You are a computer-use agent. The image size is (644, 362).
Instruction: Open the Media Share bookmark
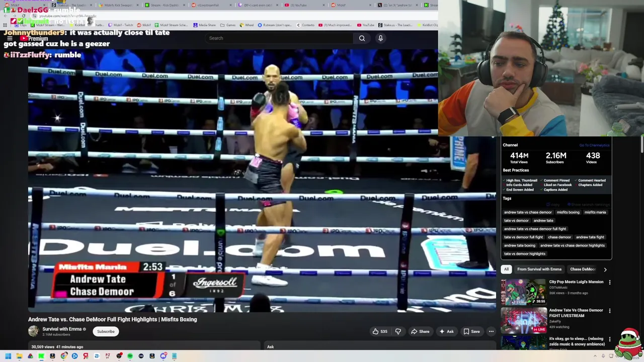click(204, 25)
